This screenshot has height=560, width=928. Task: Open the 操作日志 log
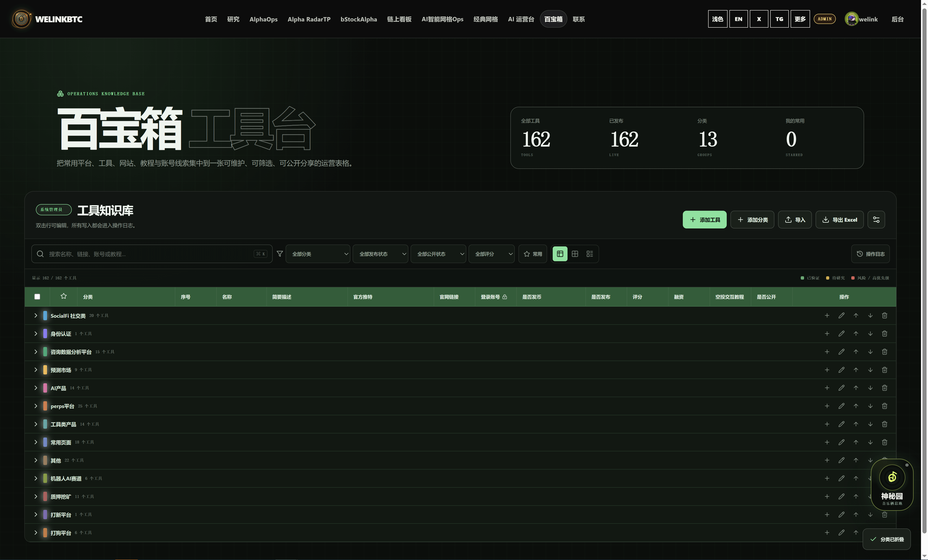click(x=870, y=254)
